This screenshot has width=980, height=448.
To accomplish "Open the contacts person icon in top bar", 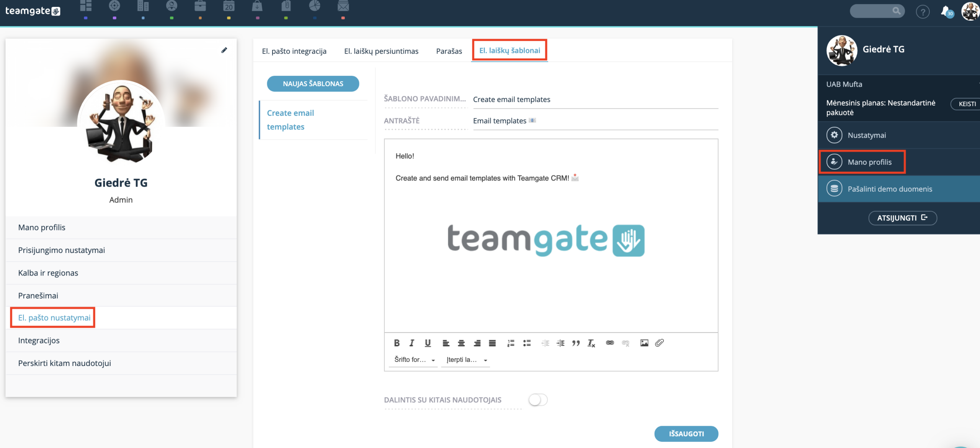I will (171, 6).
